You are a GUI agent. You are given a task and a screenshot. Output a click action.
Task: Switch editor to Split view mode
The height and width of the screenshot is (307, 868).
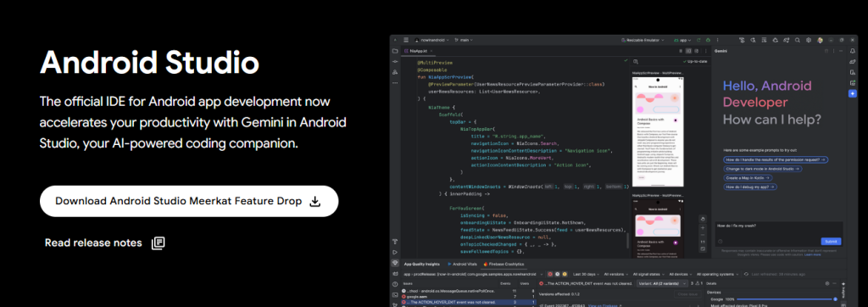[x=688, y=51]
